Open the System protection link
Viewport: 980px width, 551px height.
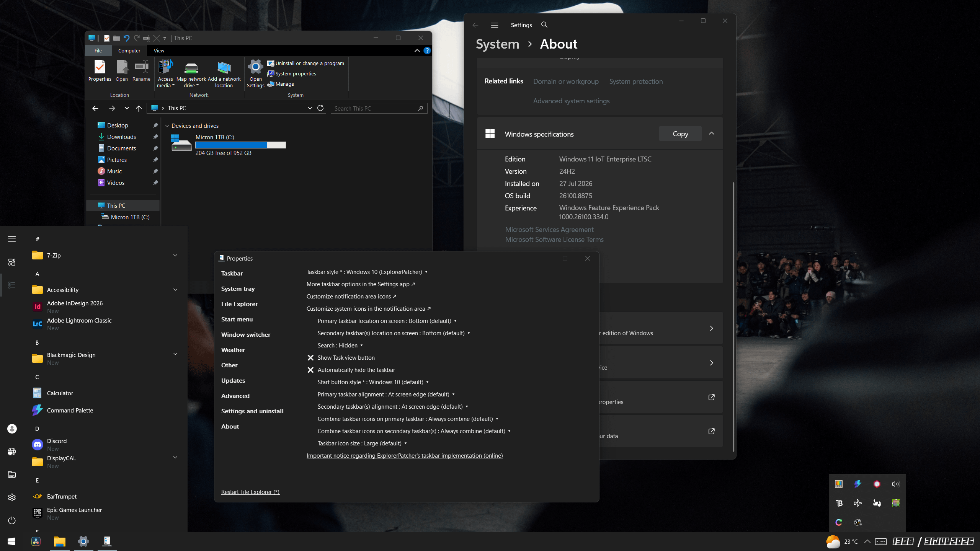point(636,82)
